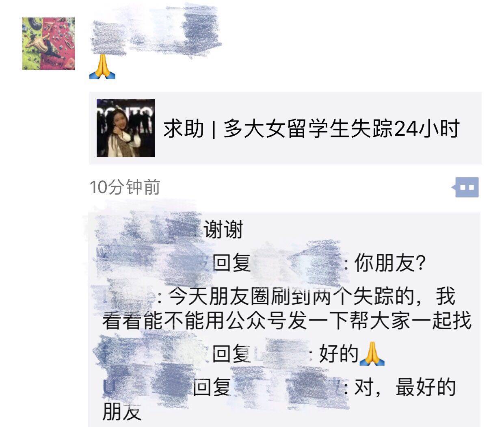The image size is (504, 427).
Task: Open the commenter name starting with U
Action: [146, 387]
